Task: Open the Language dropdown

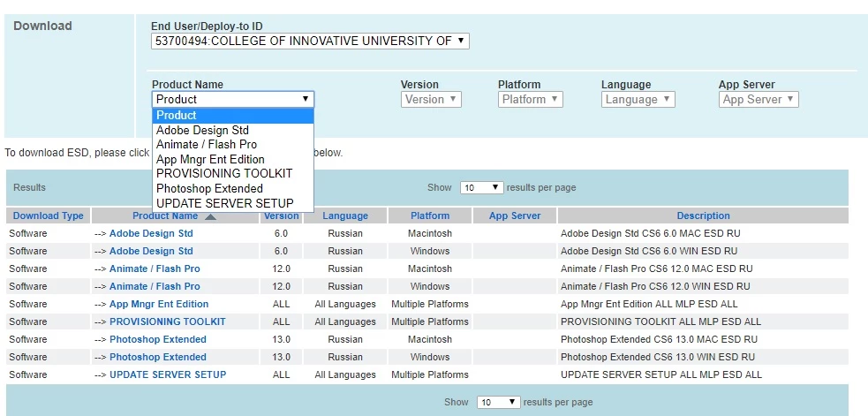Action: (x=638, y=99)
